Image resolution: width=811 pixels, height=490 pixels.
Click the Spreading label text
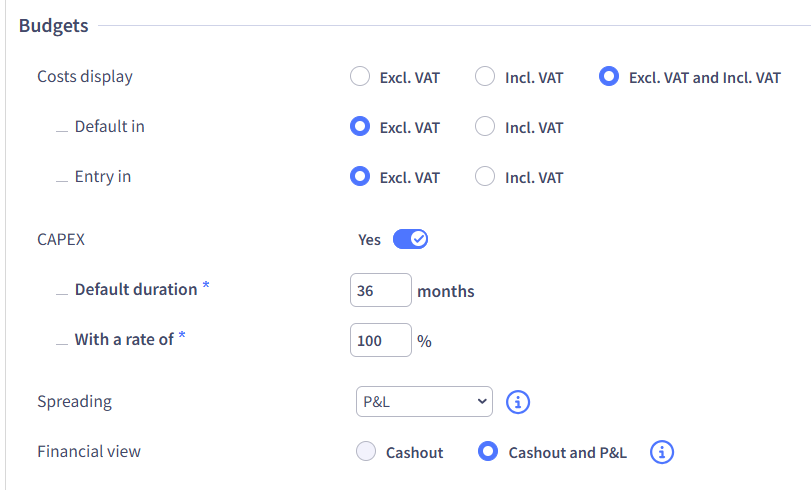(x=75, y=402)
